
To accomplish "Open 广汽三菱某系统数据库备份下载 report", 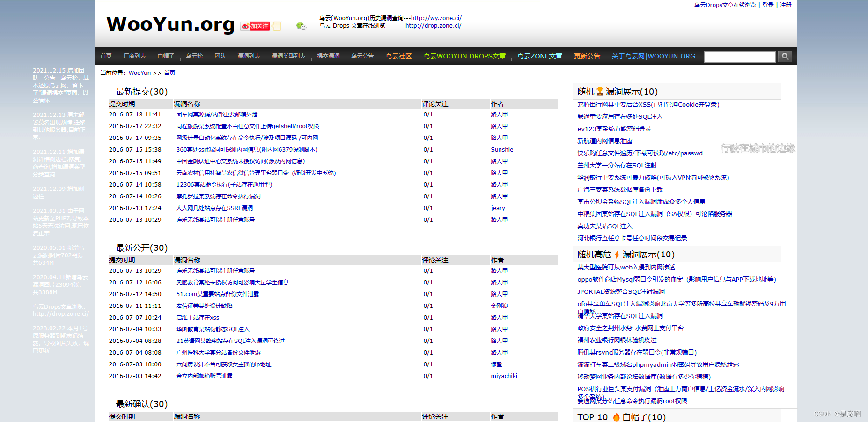I will (x=620, y=190).
